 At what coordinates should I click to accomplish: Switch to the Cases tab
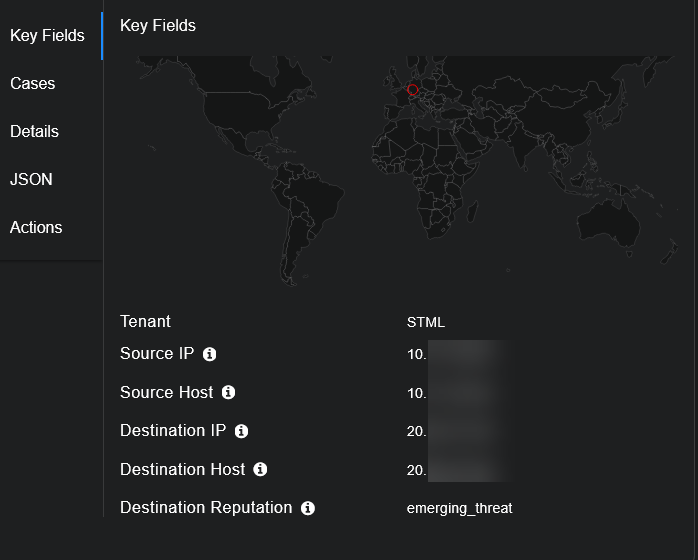pyautogui.click(x=33, y=84)
